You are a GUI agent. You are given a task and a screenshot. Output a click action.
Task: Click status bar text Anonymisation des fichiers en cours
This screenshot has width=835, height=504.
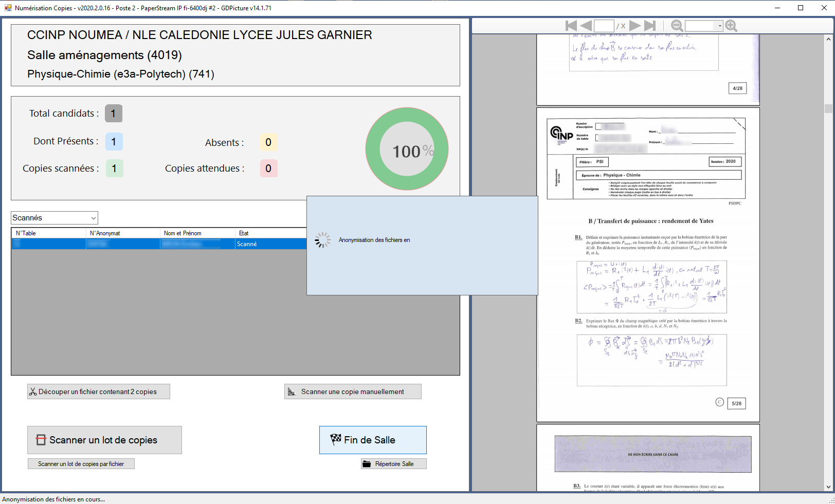(53, 499)
